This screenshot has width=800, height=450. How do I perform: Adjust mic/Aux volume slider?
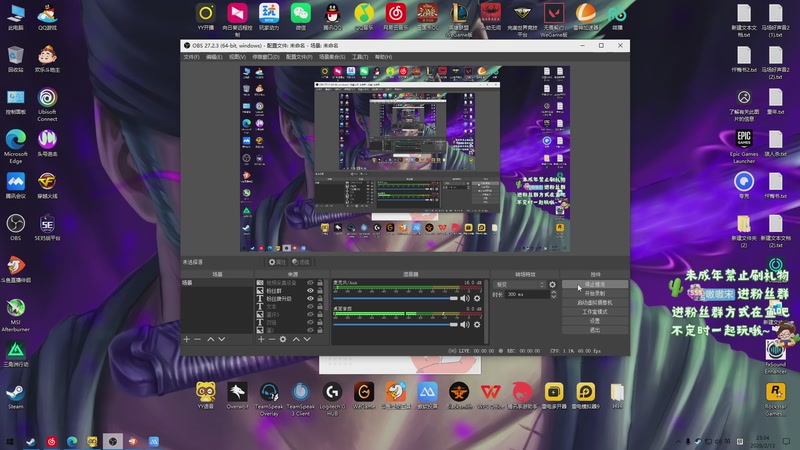coord(395,298)
